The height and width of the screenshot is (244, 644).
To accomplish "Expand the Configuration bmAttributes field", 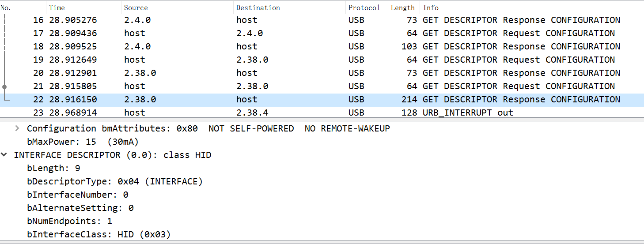I will [17, 128].
